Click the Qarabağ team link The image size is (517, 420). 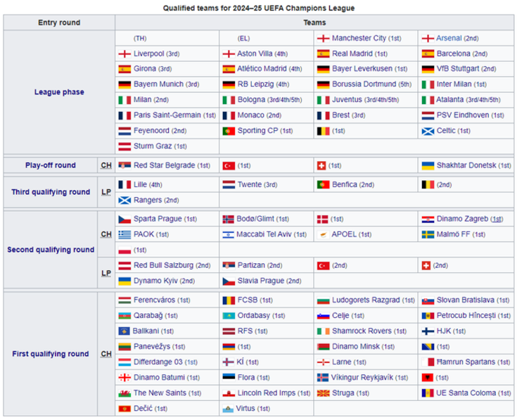tap(148, 315)
